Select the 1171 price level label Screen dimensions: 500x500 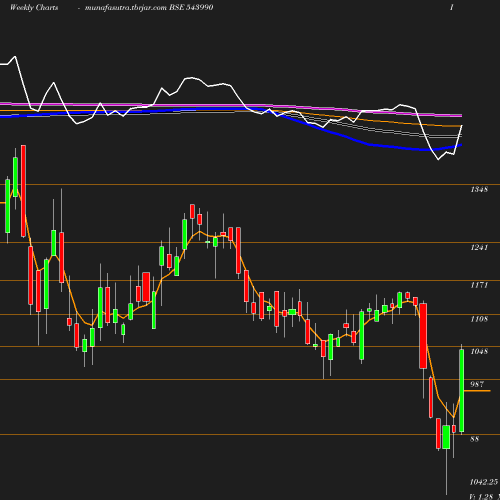pyautogui.click(x=479, y=285)
